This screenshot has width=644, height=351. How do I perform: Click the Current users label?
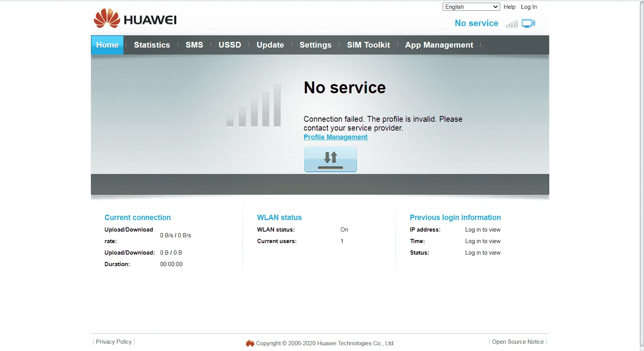277,241
